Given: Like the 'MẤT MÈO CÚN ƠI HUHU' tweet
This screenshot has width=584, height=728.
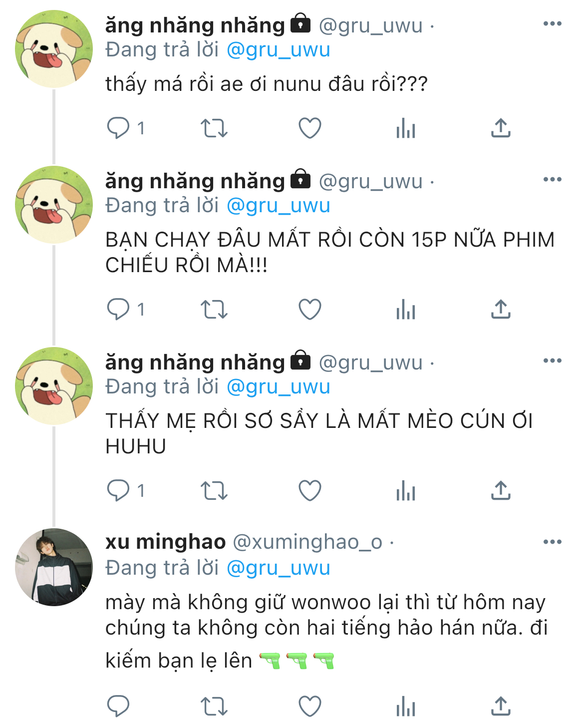Looking at the screenshot, I should [309, 490].
